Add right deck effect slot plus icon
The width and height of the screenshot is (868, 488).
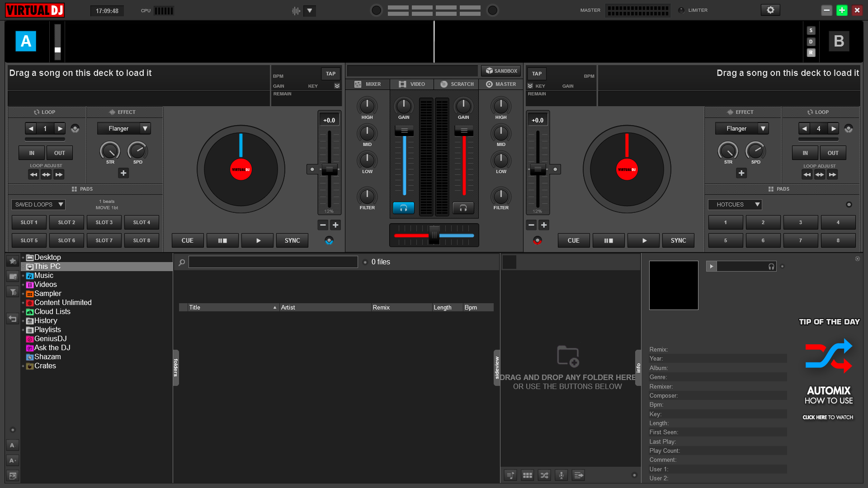(x=741, y=173)
